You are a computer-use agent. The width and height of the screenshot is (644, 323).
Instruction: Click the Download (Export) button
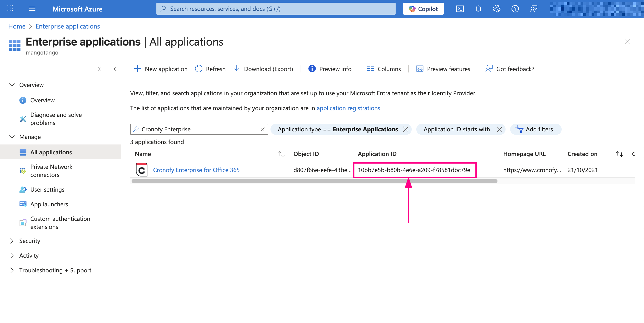pos(264,69)
